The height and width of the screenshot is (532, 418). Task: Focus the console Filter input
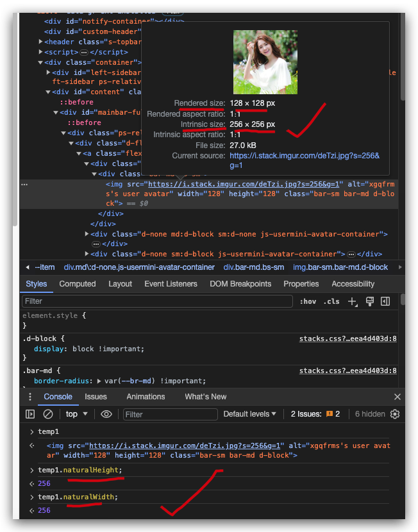[x=171, y=414]
